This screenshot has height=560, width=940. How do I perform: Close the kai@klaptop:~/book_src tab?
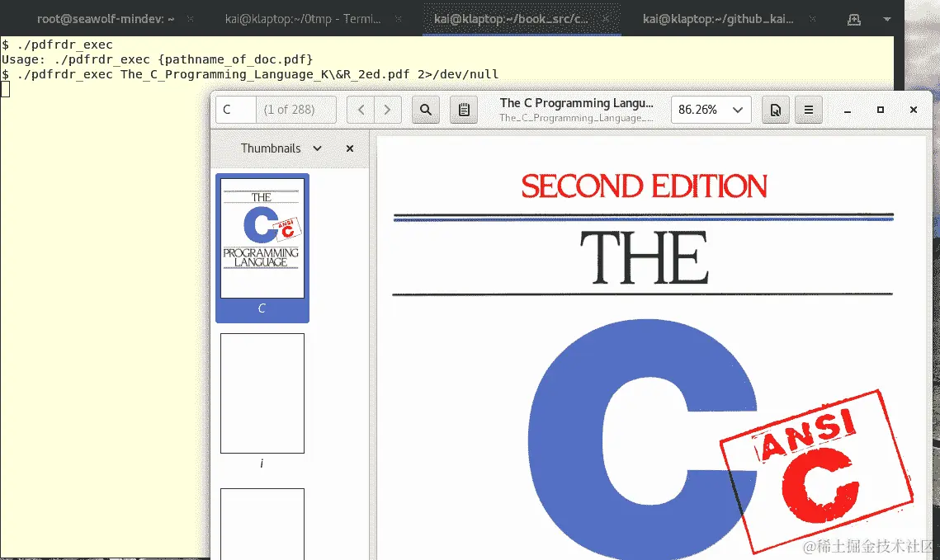[x=606, y=19]
